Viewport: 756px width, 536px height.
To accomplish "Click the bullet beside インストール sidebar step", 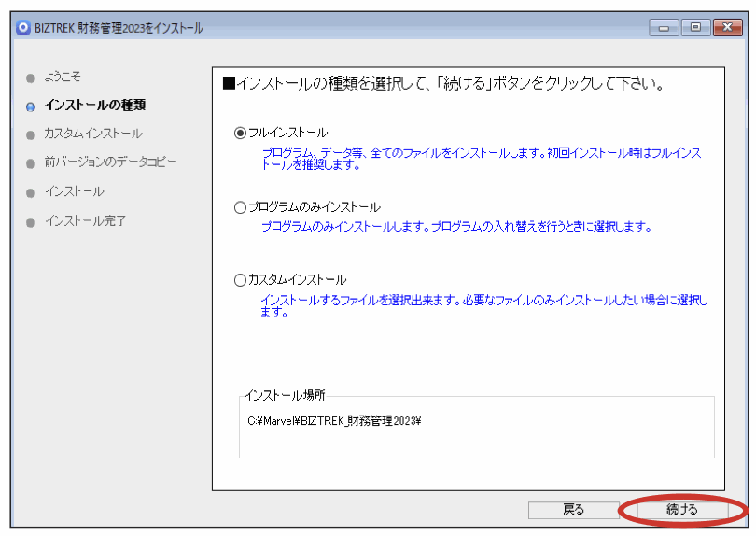I will click(31, 192).
